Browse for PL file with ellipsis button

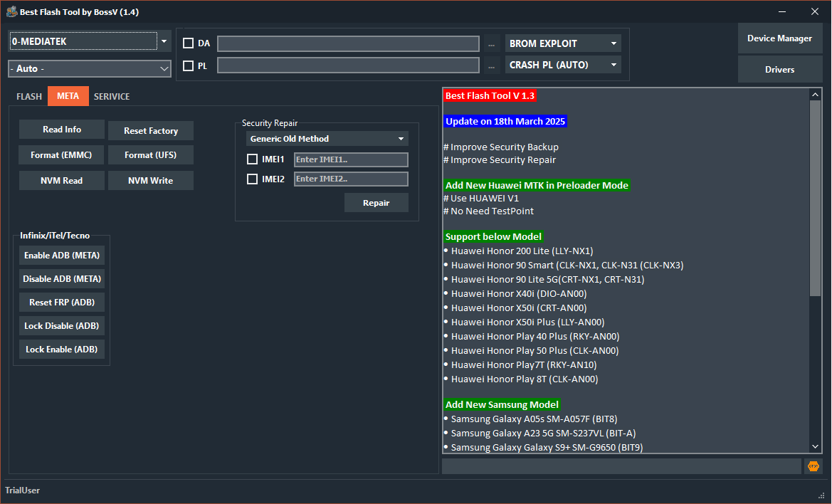[491, 65]
